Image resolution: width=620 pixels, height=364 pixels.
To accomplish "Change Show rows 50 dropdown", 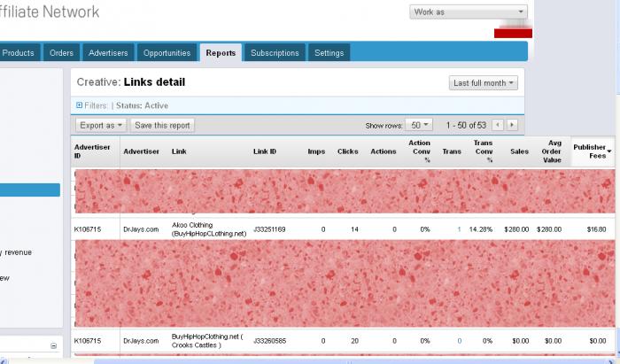I will (419, 125).
